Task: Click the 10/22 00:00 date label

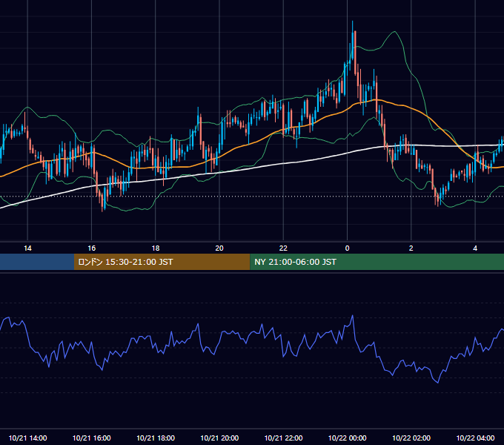Action: [347, 438]
